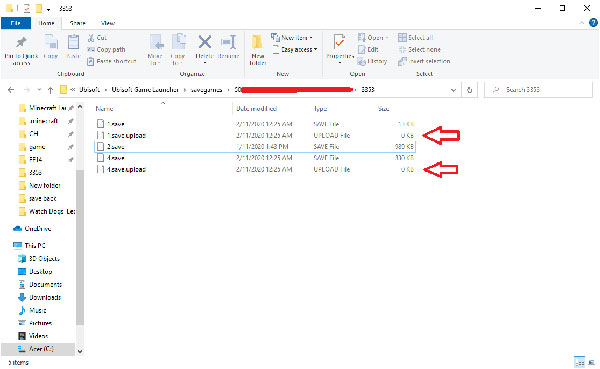Viewport: 600px width, 369px height.
Task: Click sidebar scrollbar down arrow
Action: (x=80, y=351)
